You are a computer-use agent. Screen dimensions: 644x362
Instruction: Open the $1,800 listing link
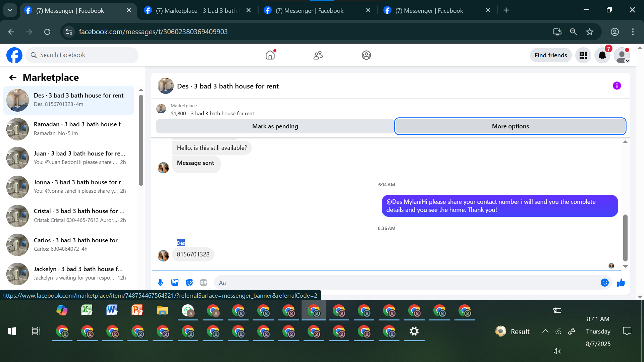click(212, 114)
